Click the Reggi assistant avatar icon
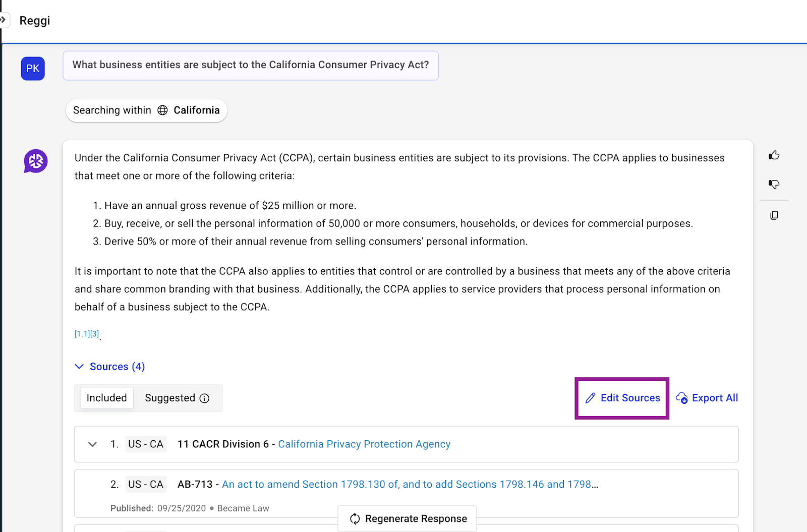 click(36, 161)
